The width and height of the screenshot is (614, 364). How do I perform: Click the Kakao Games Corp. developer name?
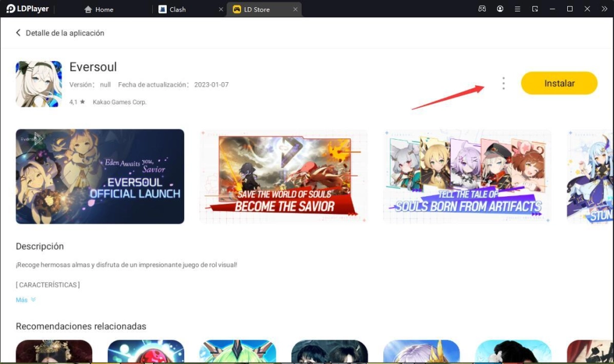pyautogui.click(x=119, y=103)
